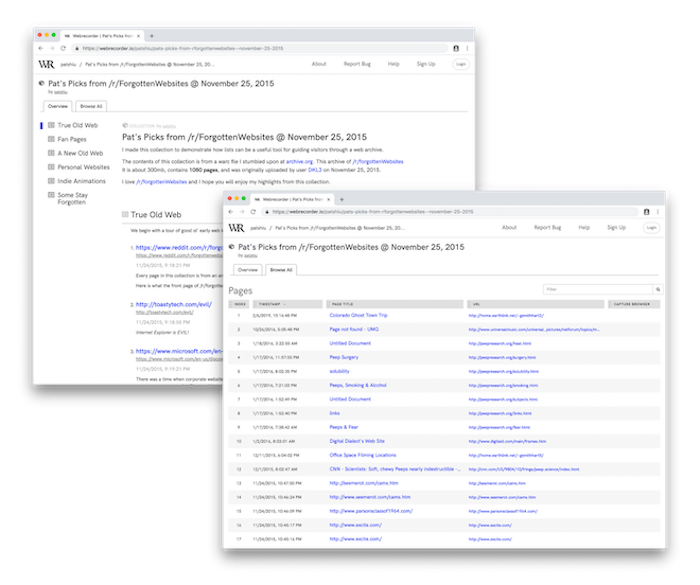Click the list icon beside Fan Pages
Image resolution: width=700 pixels, height=585 pixels.
51,139
